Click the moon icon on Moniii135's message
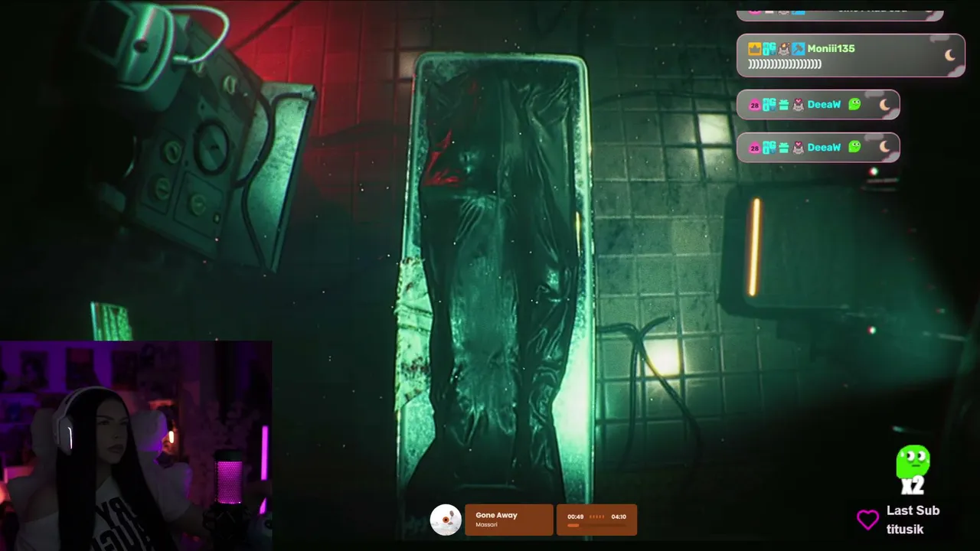The height and width of the screenshot is (551, 980). pyautogui.click(x=950, y=55)
